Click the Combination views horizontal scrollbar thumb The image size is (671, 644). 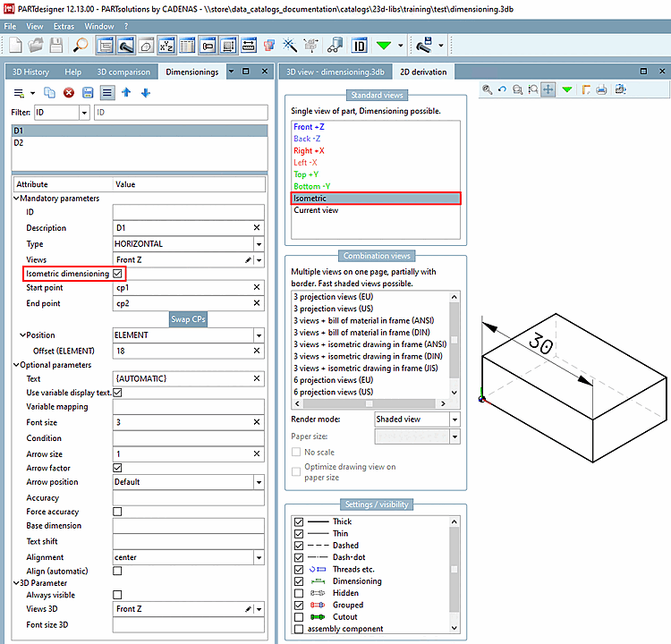coord(369,403)
